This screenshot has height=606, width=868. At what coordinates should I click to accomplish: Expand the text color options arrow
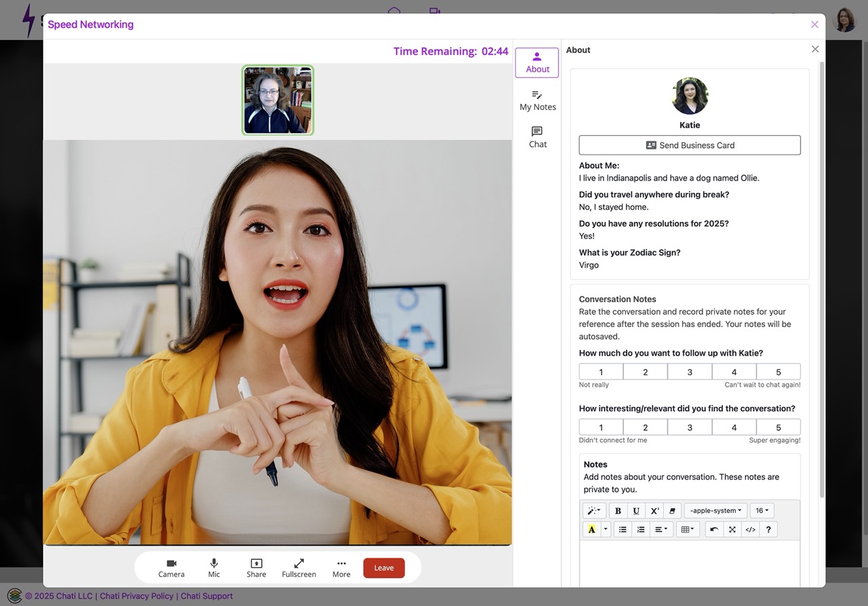coord(606,529)
